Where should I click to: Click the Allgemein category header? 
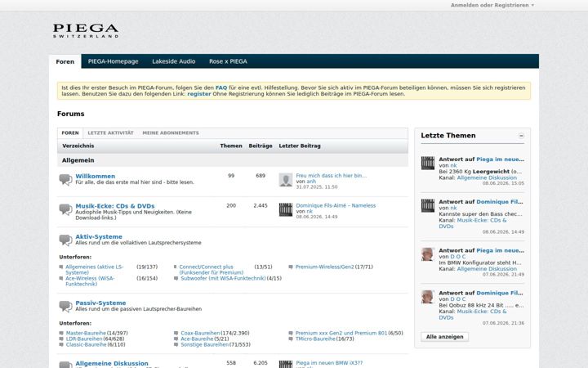(x=78, y=160)
